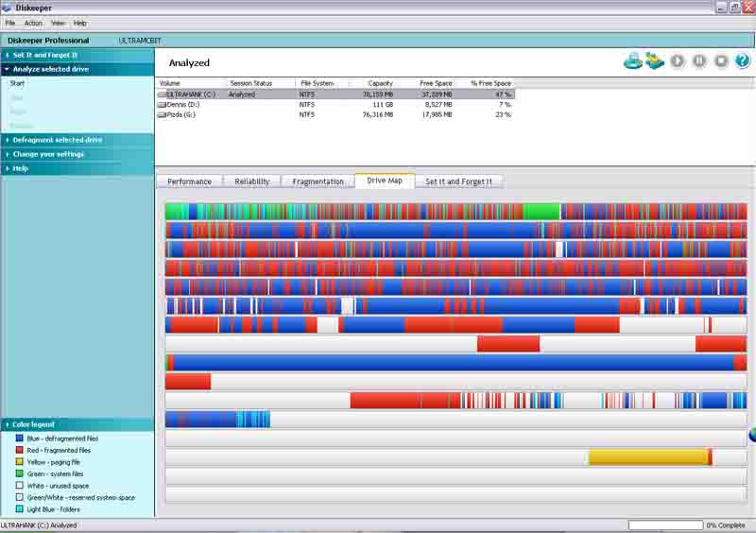Click the '76,316 MB' capacity cell
This screenshot has height=533, width=756.
[377, 114]
